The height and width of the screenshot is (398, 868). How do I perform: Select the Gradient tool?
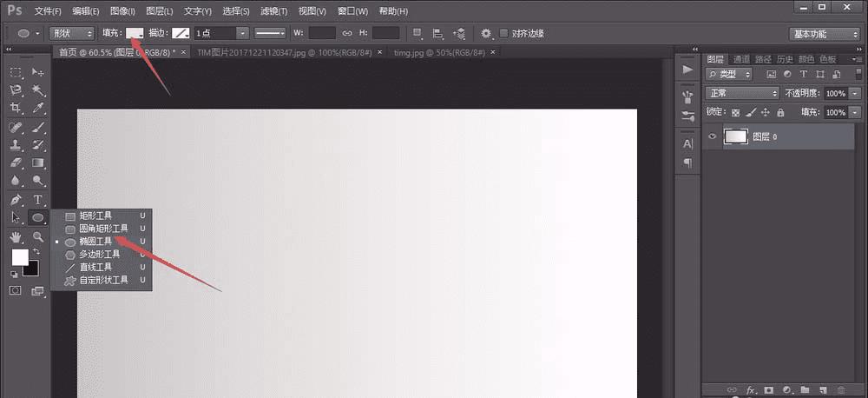(x=37, y=163)
